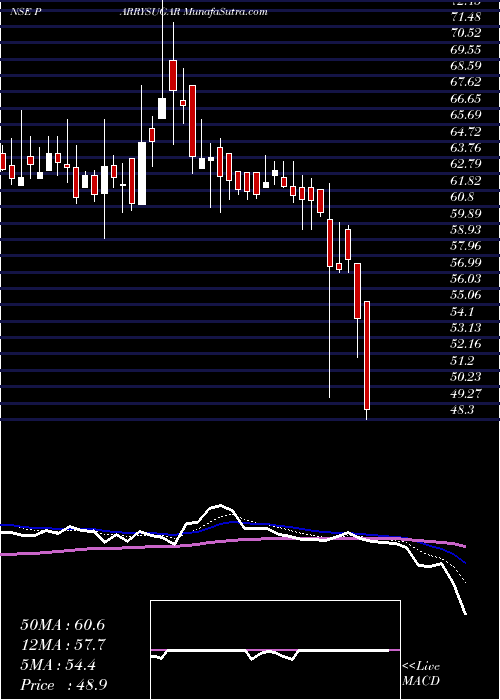Click the 62.79 price axis label
Viewport: 500px width, 700px height.
(466, 164)
